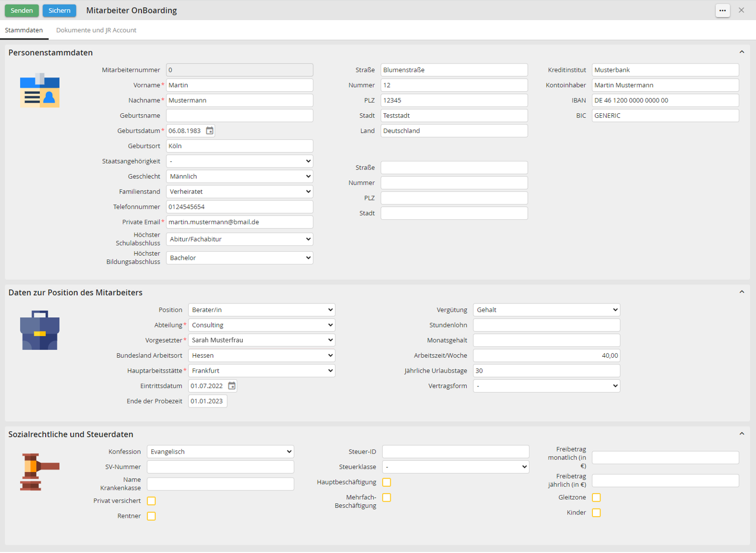Click the gavel icon in Steuerdaten section

click(x=39, y=472)
